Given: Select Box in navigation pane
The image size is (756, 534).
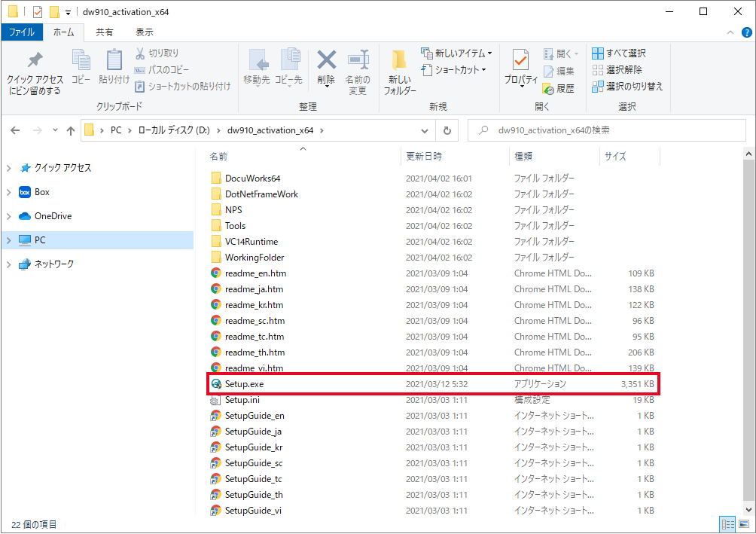Looking at the screenshot, I should tap(34, 192).
